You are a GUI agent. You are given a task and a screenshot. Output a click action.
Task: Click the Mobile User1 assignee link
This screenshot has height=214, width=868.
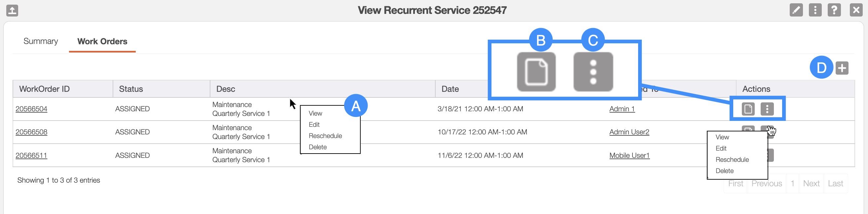(629, 156)
